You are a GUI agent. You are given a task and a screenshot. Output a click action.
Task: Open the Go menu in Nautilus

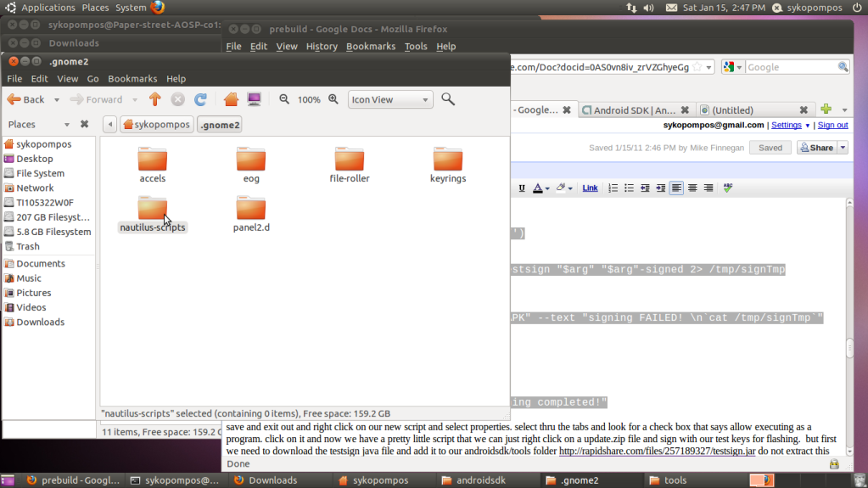click(92, 79)
